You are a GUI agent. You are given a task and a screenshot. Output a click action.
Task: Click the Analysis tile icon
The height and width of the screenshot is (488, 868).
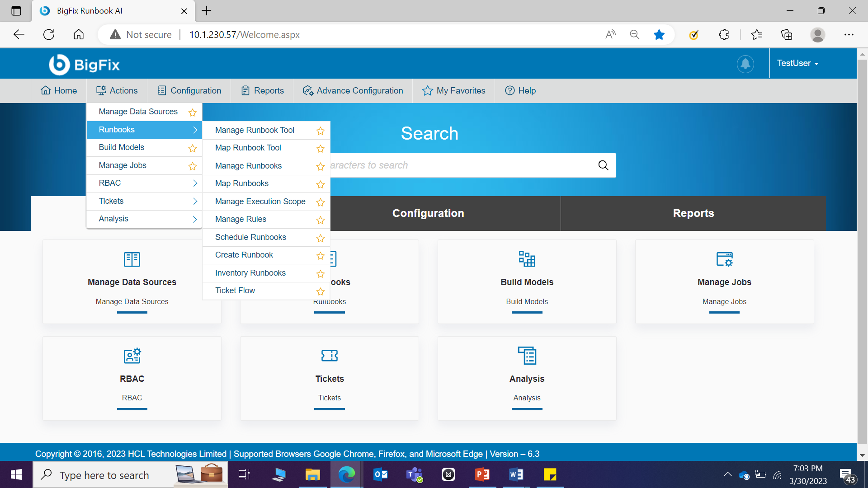pyautogui.click(x=527, y=356)
